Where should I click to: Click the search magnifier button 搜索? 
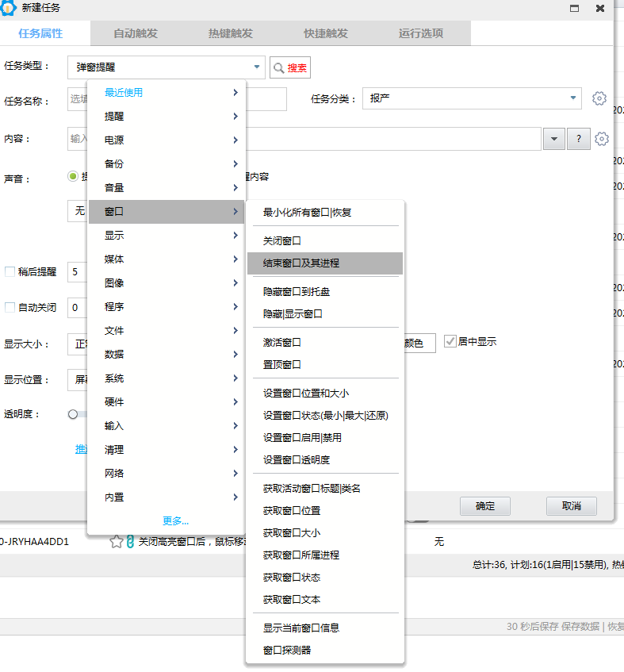(x=290, y=68)
